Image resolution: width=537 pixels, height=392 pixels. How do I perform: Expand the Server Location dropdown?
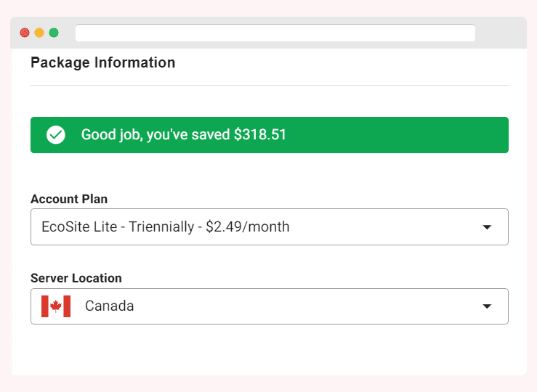click(269, 306)
